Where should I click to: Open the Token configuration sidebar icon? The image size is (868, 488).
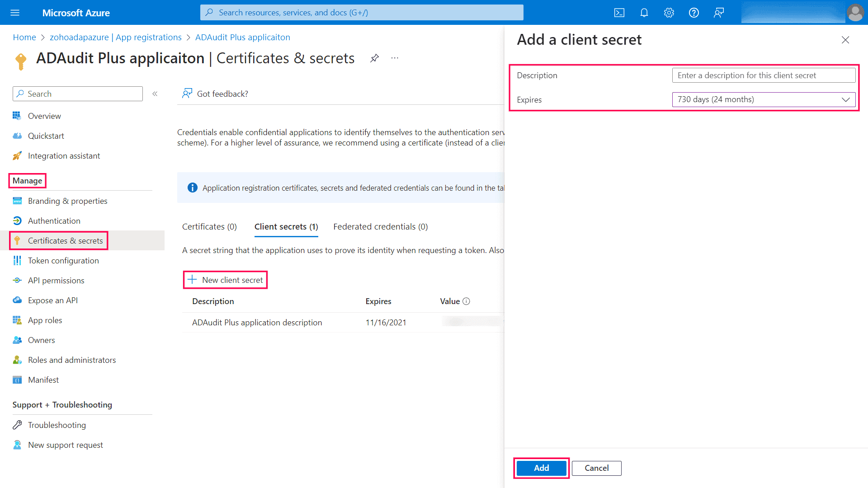(17, 260)
